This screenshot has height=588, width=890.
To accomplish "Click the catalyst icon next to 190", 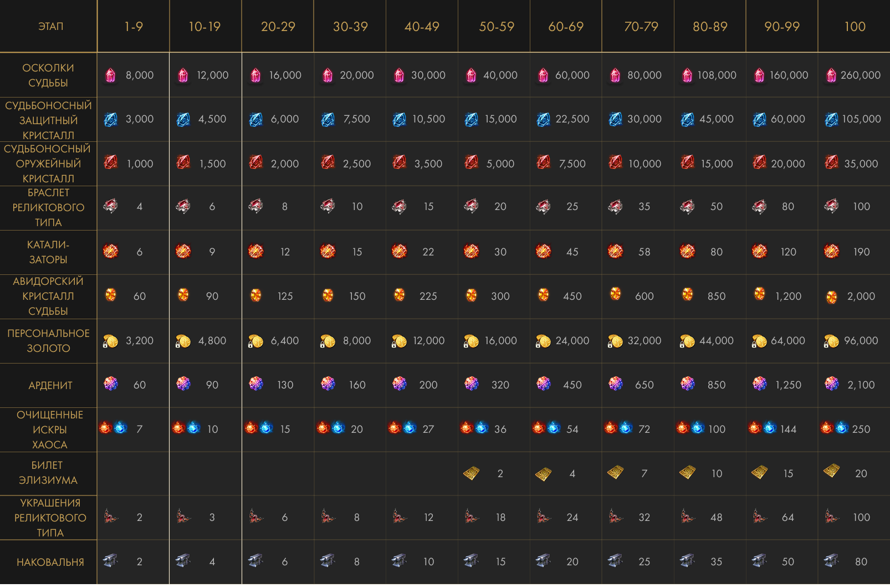I will pyautogui.click(x=831, y=252).
